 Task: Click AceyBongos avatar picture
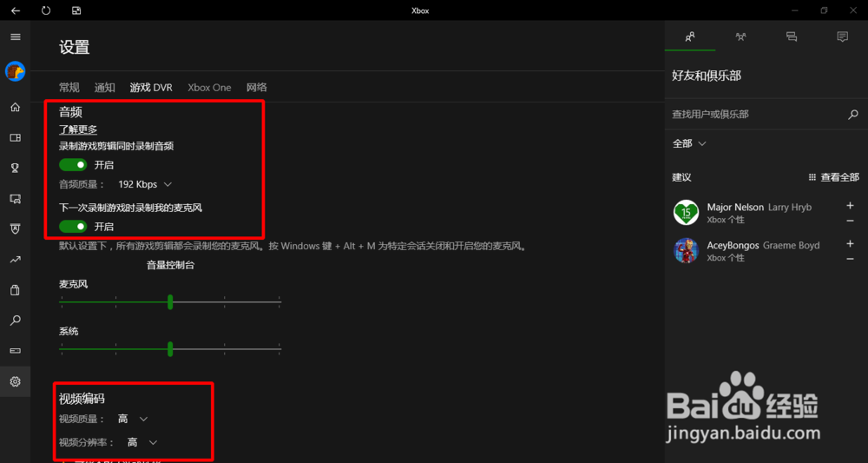[686, 250]
